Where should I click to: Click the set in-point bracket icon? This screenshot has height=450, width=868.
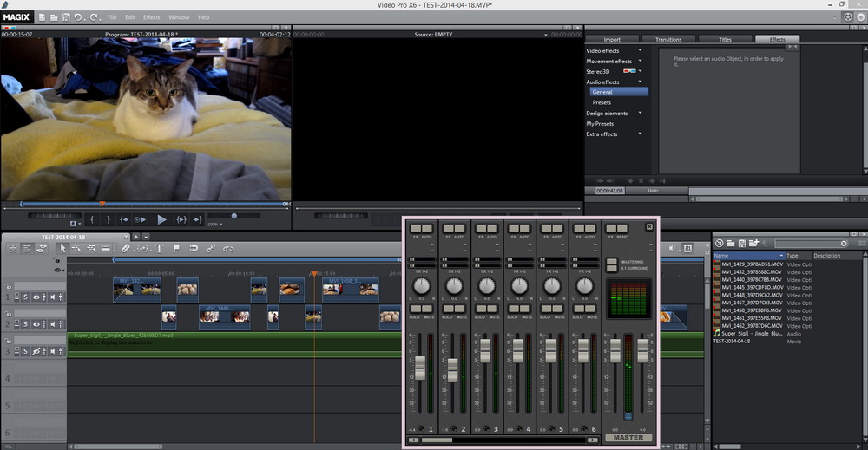point(92,220)
